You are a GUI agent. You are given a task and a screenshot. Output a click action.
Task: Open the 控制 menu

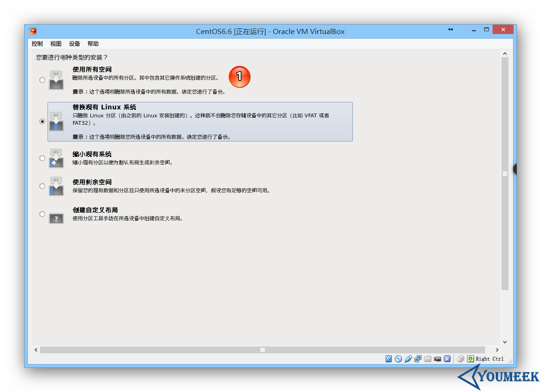pyautogui.click(x=37, y=43)
